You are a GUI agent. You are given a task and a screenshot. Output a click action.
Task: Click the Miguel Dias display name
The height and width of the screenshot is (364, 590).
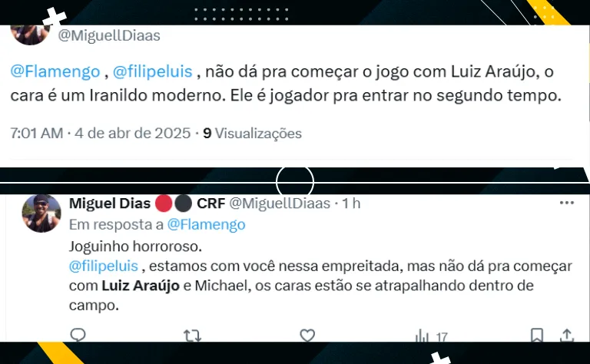pos(110,203)
